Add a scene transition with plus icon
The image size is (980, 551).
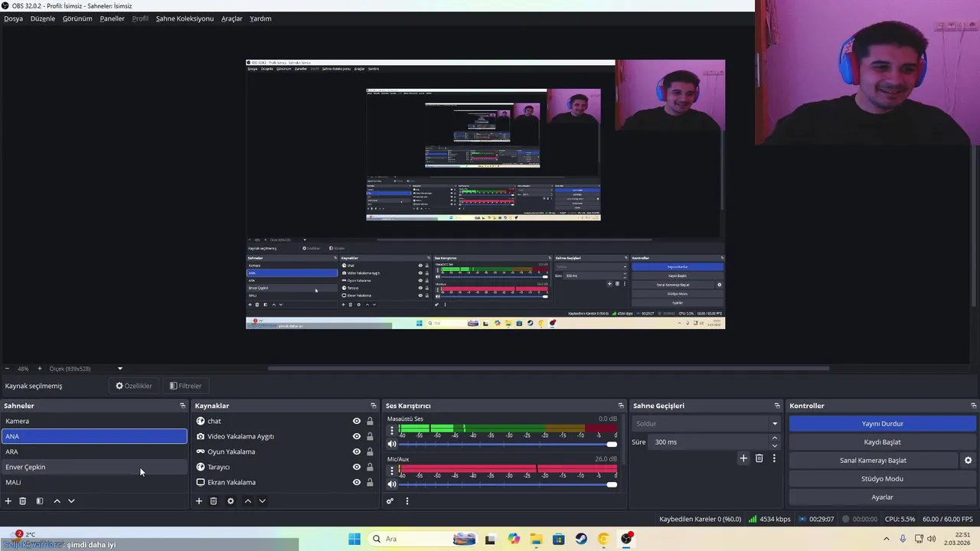(743, 458)
